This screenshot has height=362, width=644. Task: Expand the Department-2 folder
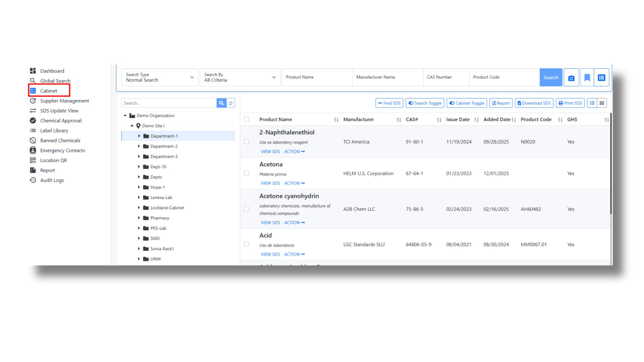pos(139,146)
